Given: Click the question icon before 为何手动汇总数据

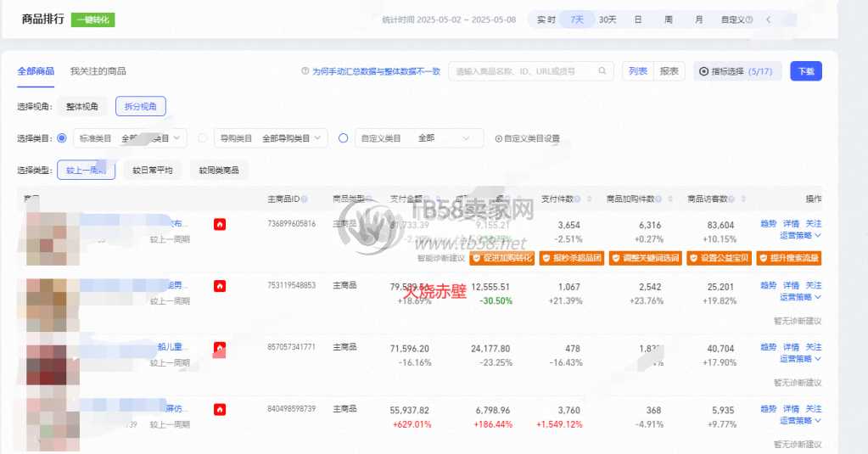Looking at the screenshot, I should click(305, 71).
